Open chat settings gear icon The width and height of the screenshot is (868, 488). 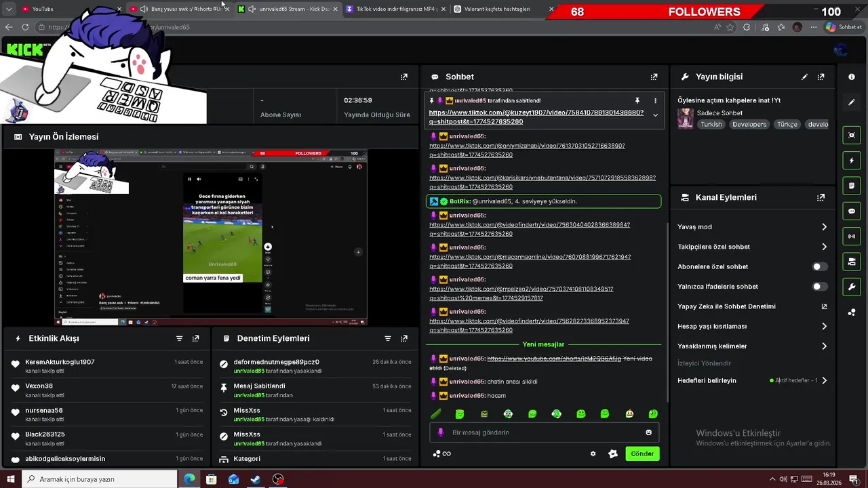(593, 453)
